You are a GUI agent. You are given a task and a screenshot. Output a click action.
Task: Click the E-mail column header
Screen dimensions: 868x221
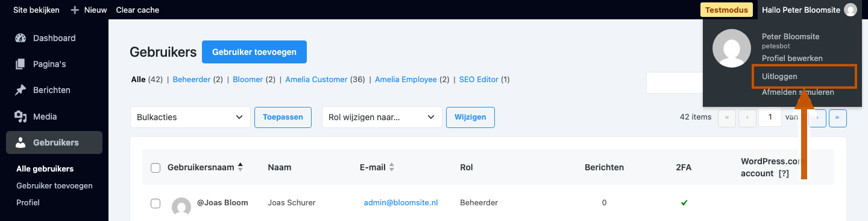[373, 167]
